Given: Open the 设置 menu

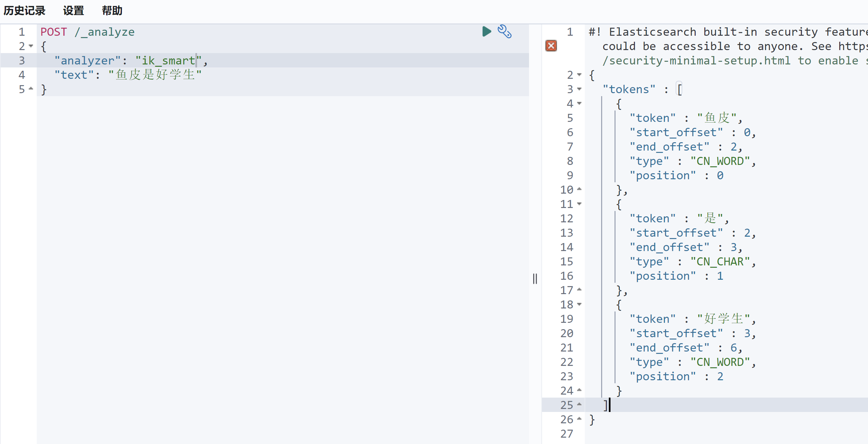Looking at the screenshot, I should pyautogui.click(x=73, y=11).
